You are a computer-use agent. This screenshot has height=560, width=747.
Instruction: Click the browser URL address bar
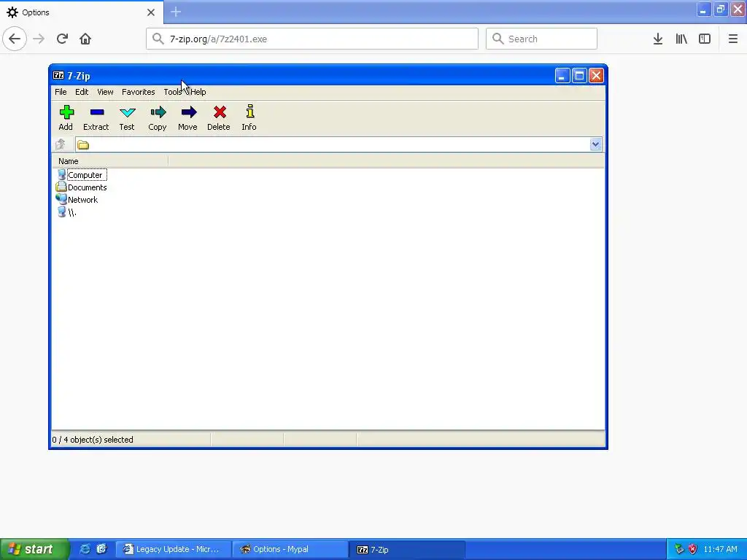click(x=312, y=39)
